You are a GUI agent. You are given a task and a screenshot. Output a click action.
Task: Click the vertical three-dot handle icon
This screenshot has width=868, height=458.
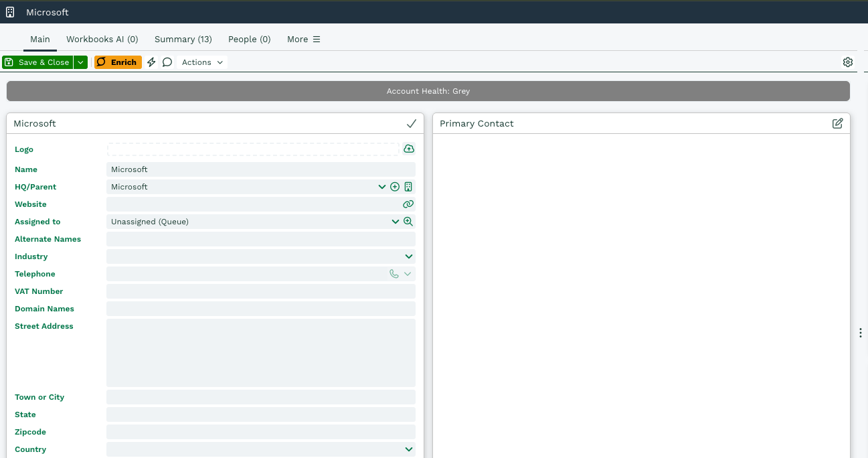pyautogui.click(x=861, y=333)
